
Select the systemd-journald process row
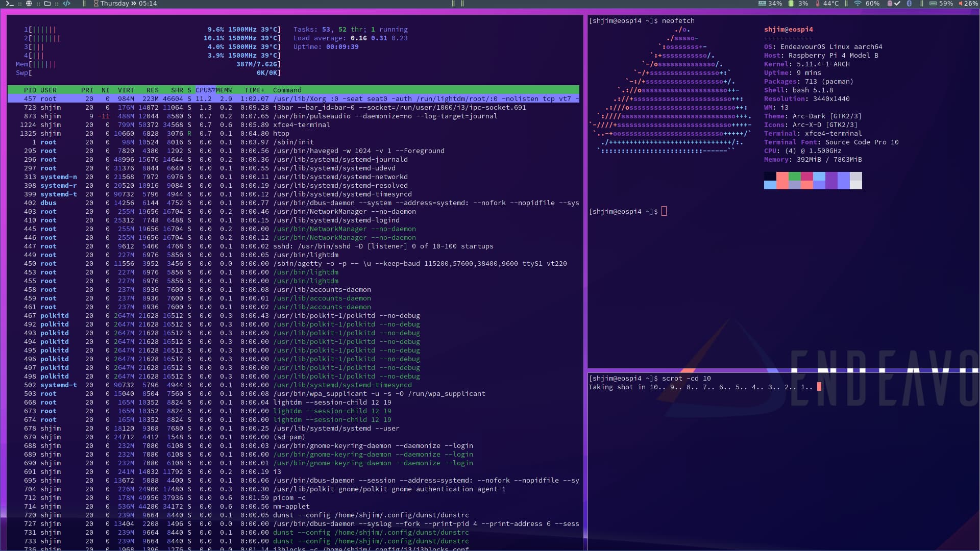[293, 160]
